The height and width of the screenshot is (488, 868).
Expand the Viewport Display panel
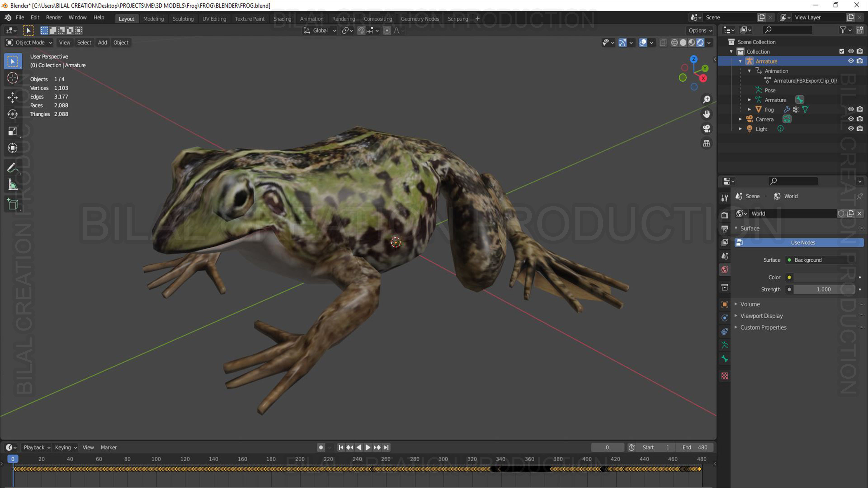(761, 316)
